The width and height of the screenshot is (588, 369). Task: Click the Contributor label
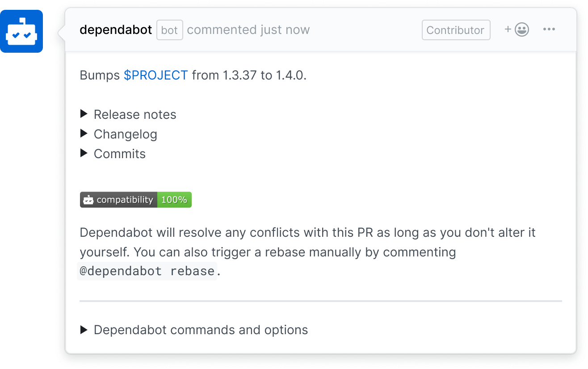click(x=456, y=29)
